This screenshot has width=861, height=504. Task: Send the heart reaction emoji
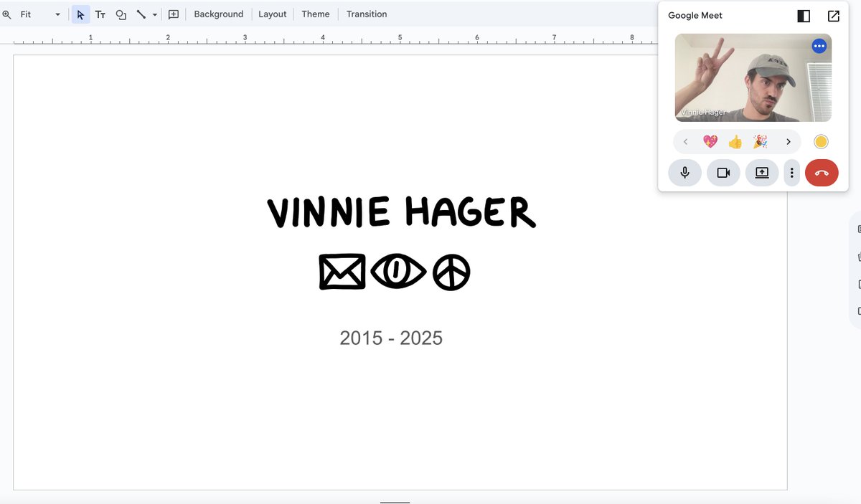tap(710, 141)
